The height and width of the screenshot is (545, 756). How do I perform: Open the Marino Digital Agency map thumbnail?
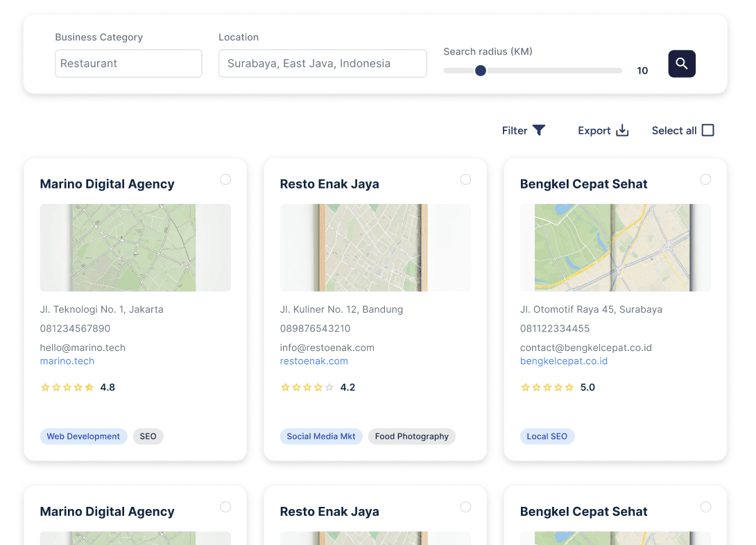[x=135, y=248]
